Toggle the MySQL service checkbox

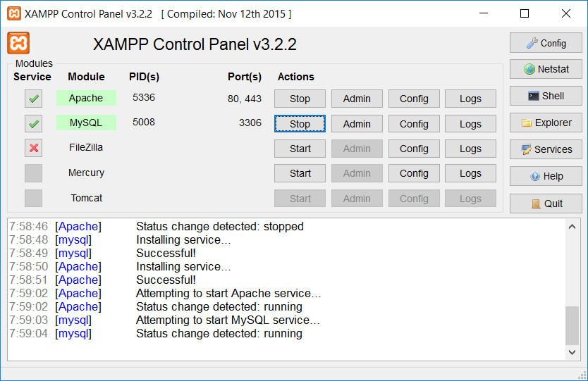tap(33, 123)
